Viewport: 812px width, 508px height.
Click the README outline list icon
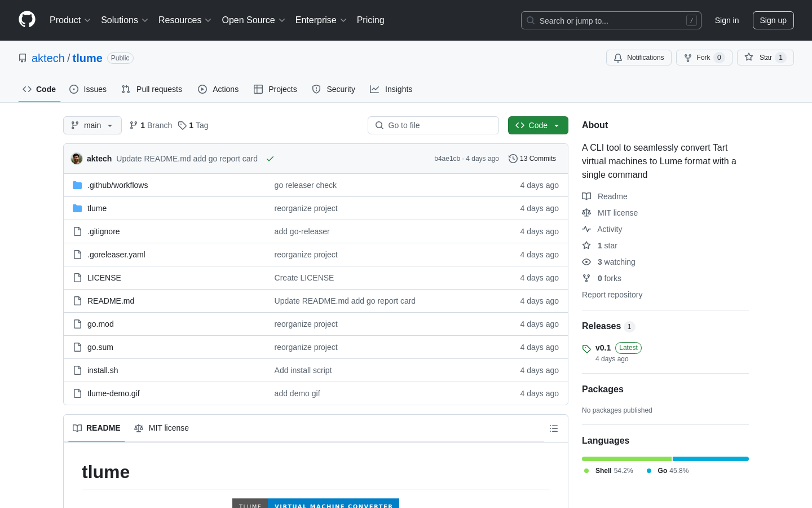553,428
